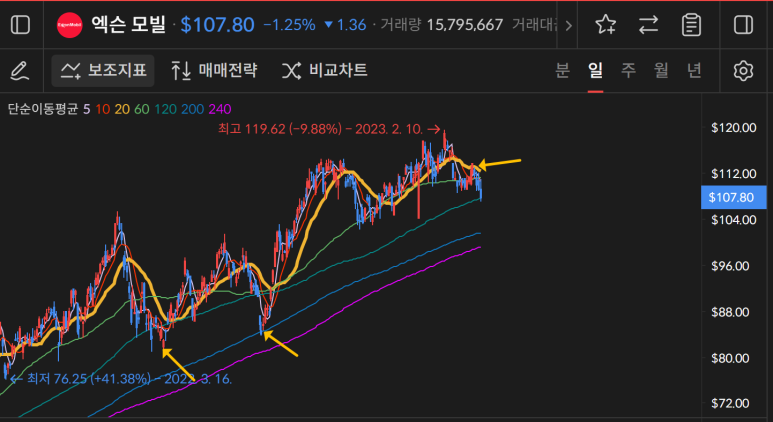The width and height of the screenshot is (773, 422).
Task: Select moving average period 60
Action: tap(141, 109)
